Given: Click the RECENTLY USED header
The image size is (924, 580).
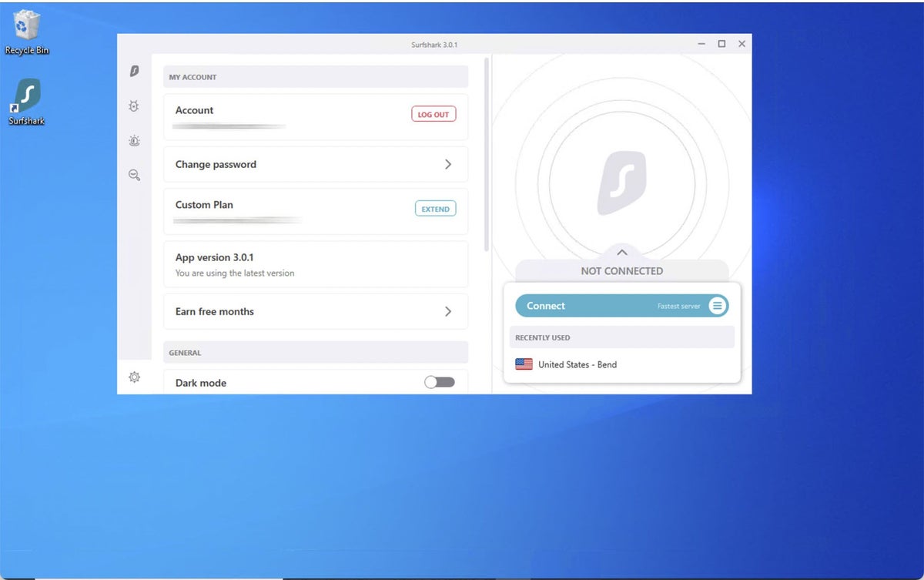Looking at the screenshot, I should (622, 337).
